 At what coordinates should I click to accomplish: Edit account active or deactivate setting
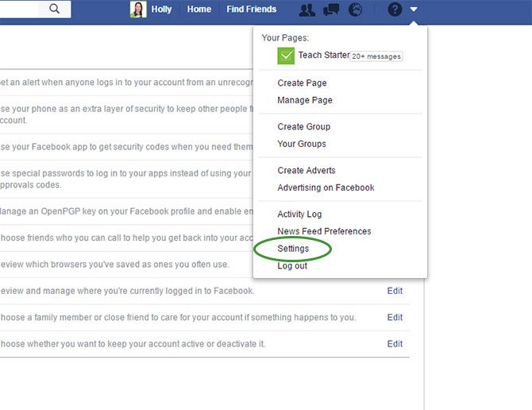click(x=395, y=344)
